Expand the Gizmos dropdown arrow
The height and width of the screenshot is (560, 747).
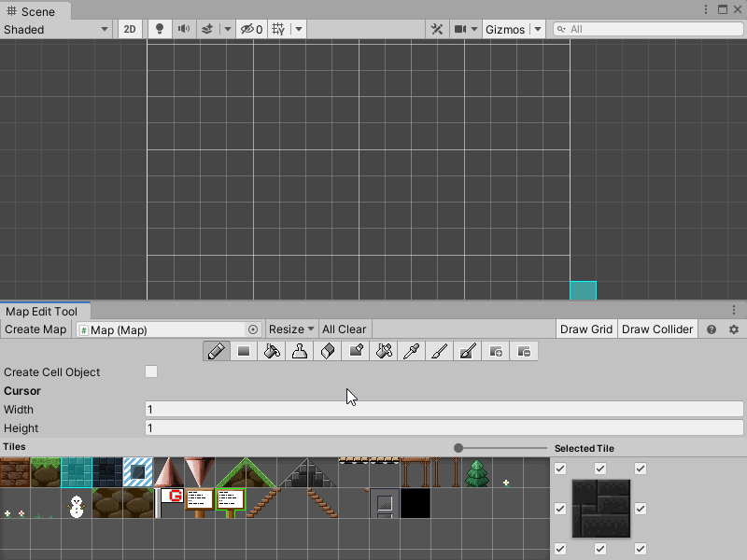click(537, 29)
